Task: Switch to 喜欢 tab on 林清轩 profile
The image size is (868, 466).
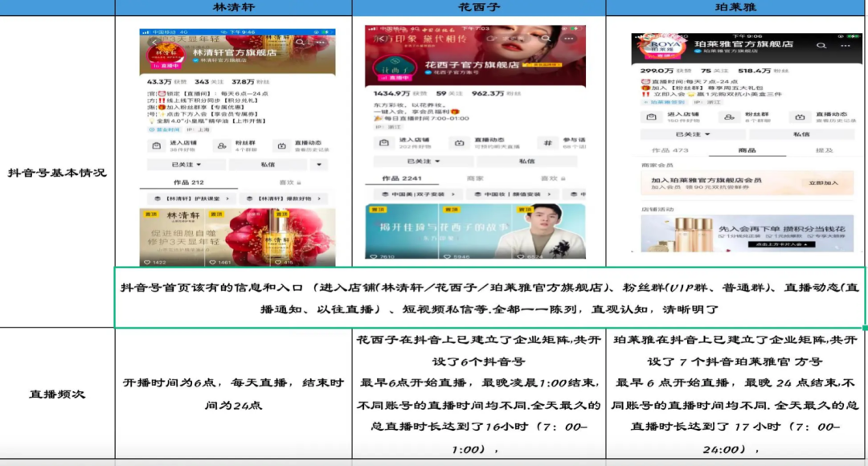Action: coord(289,182)
